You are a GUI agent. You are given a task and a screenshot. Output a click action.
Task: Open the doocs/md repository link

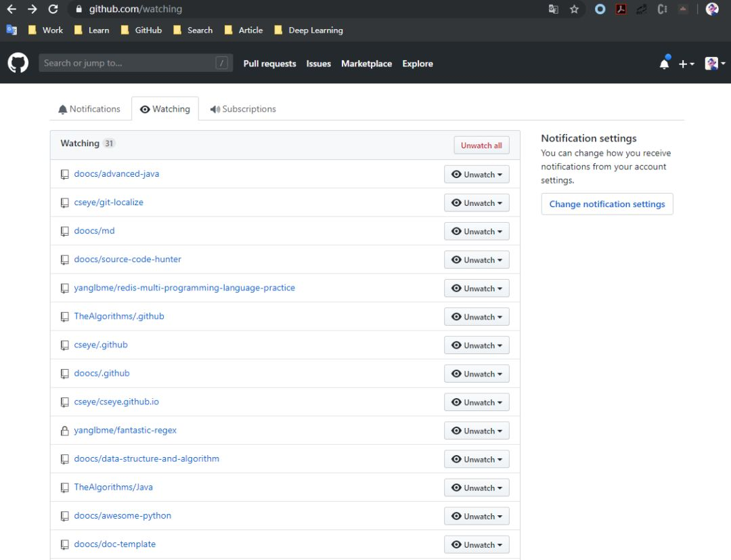pyautogui.click(x=94, y=231)
